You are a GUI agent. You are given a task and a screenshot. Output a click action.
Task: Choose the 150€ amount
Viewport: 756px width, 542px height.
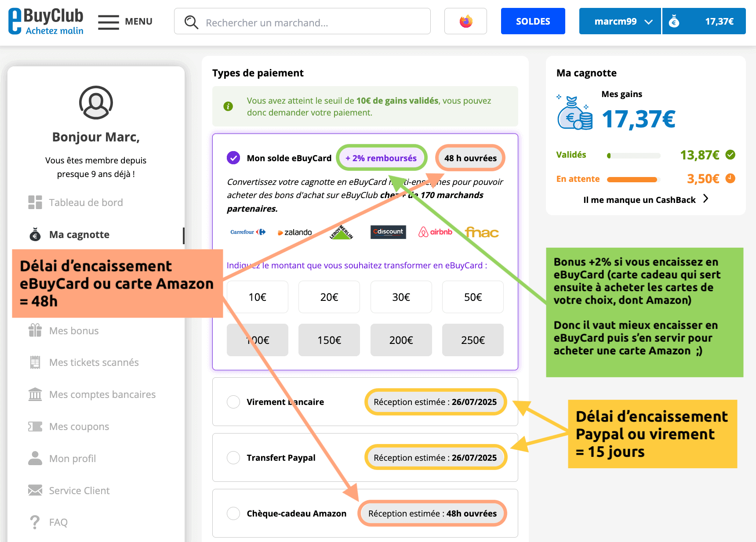(329, 340)
